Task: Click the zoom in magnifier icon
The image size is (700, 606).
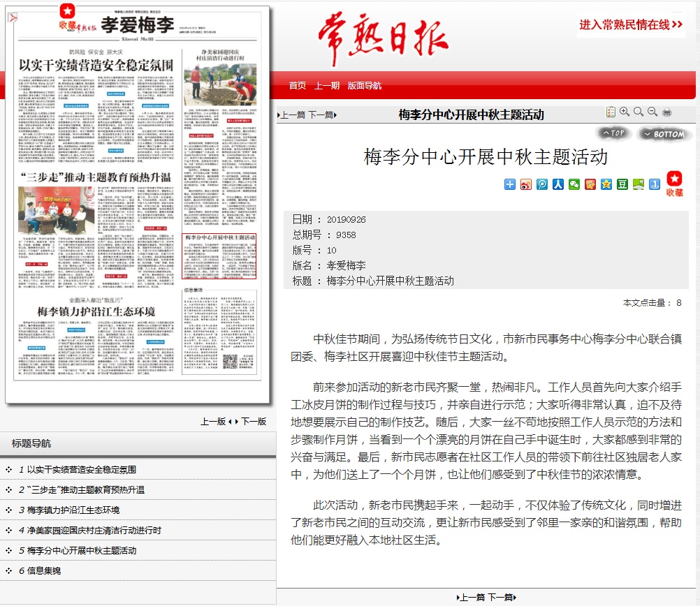Action: pos(625,112)
